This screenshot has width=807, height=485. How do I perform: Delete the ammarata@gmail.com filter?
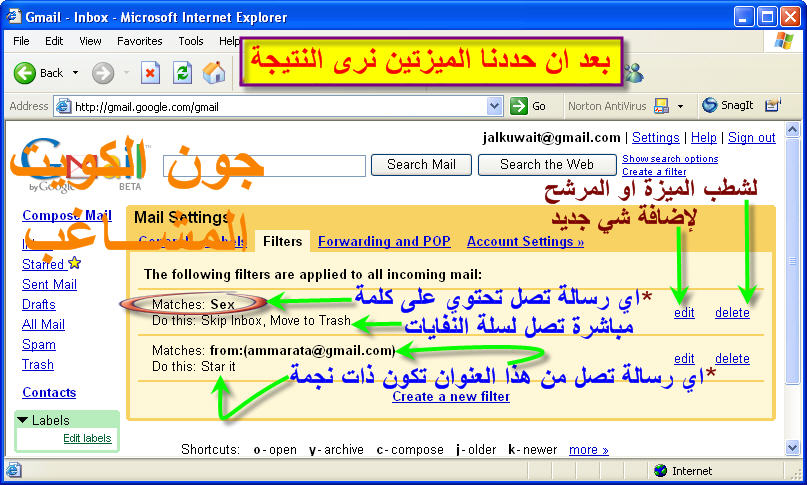pyautogui.click(x=732, y=358)
